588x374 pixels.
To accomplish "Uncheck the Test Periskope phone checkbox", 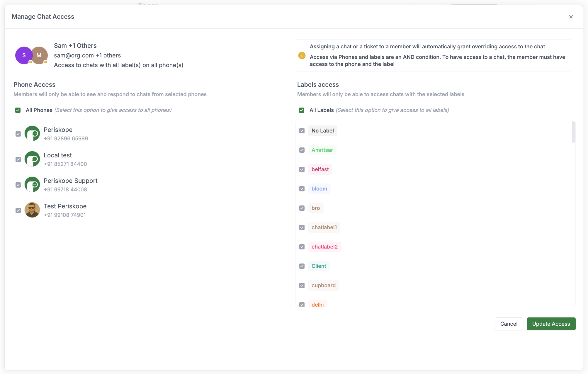I will [18, 210].
